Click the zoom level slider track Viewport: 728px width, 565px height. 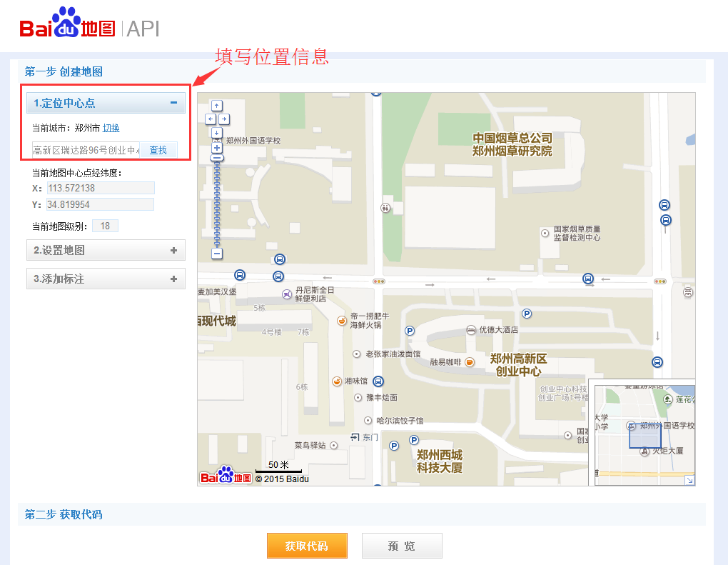pos(217,204)
